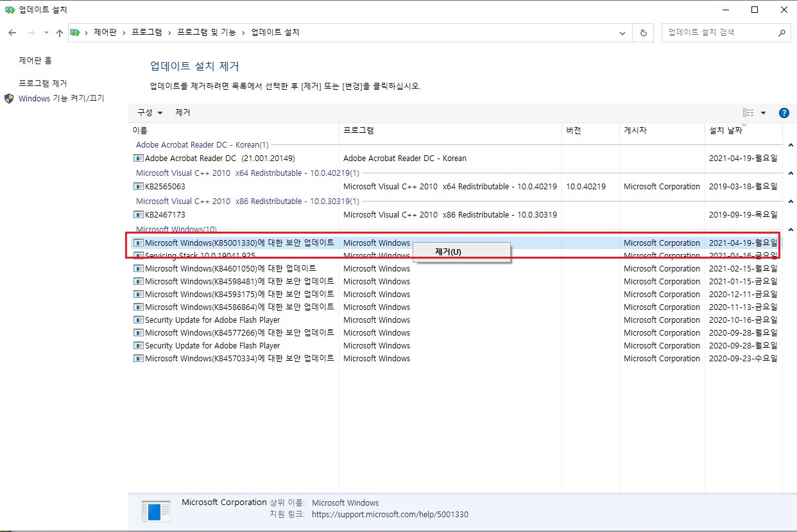Viewport: 797px width, 532px height.
Task: Go back with the Back arrow
Action: point(12,32)
